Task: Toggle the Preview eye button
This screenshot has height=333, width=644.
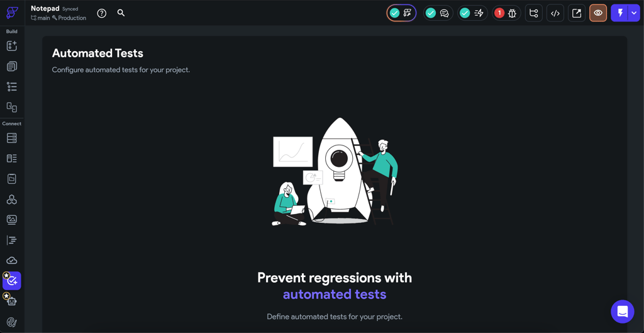Action: [x=598, y=13]
